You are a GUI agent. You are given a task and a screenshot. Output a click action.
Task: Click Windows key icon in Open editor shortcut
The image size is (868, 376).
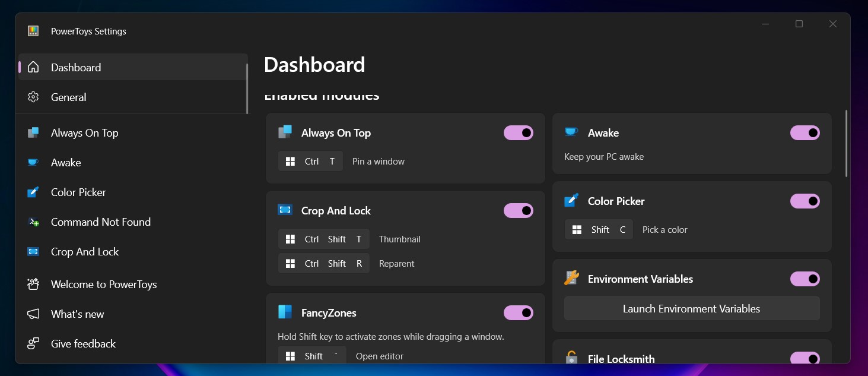click(x=290, y=356)
